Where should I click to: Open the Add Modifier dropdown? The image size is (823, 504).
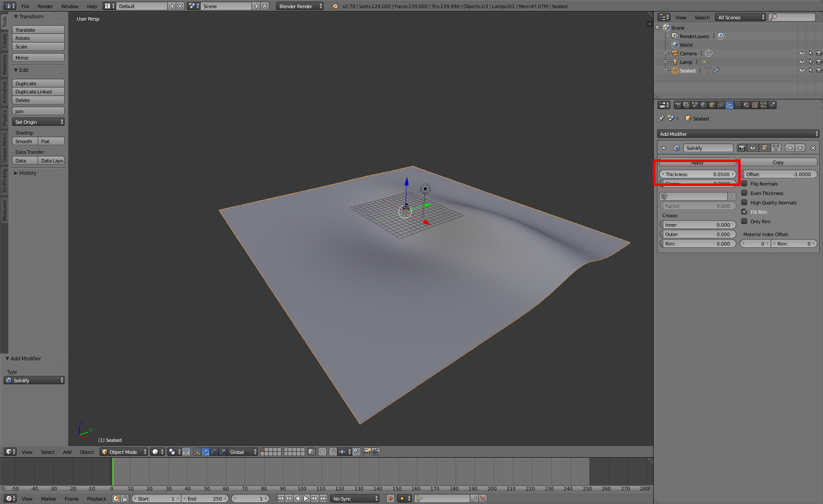click(736, 134)
